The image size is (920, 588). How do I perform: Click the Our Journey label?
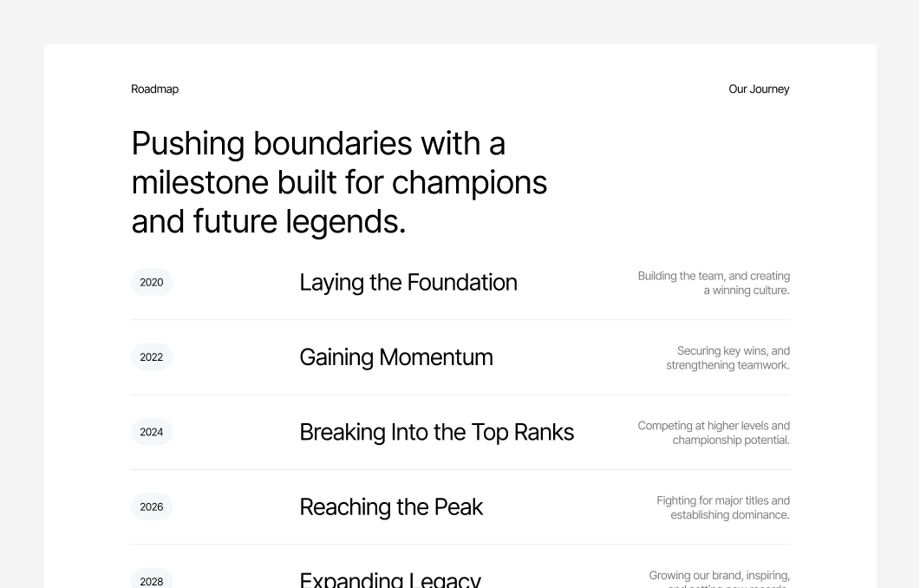[759, 89]
